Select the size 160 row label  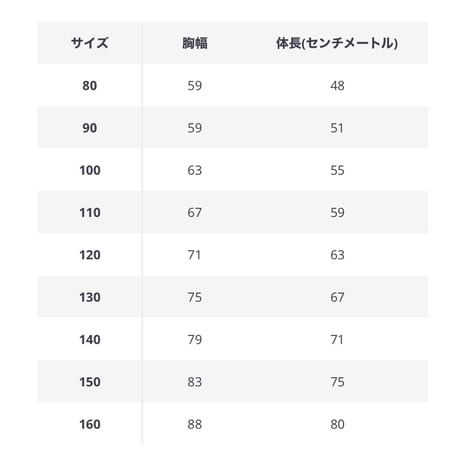90,424
